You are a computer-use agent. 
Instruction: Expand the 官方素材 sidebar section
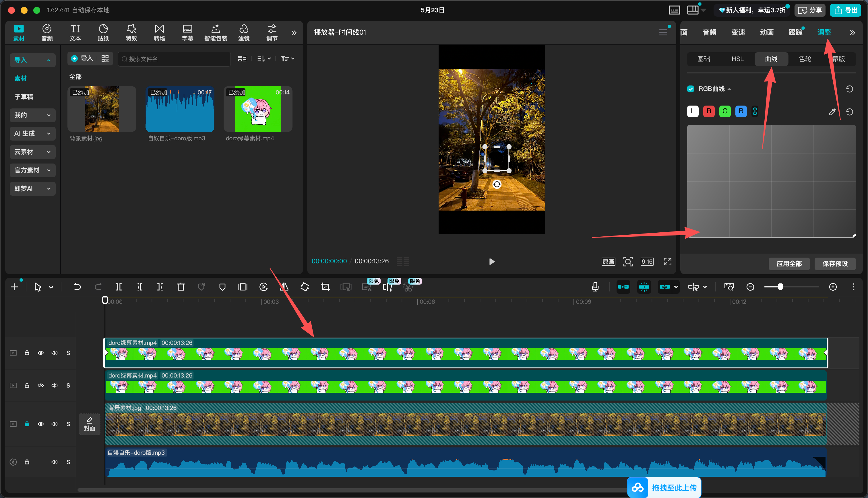[32, 170]
